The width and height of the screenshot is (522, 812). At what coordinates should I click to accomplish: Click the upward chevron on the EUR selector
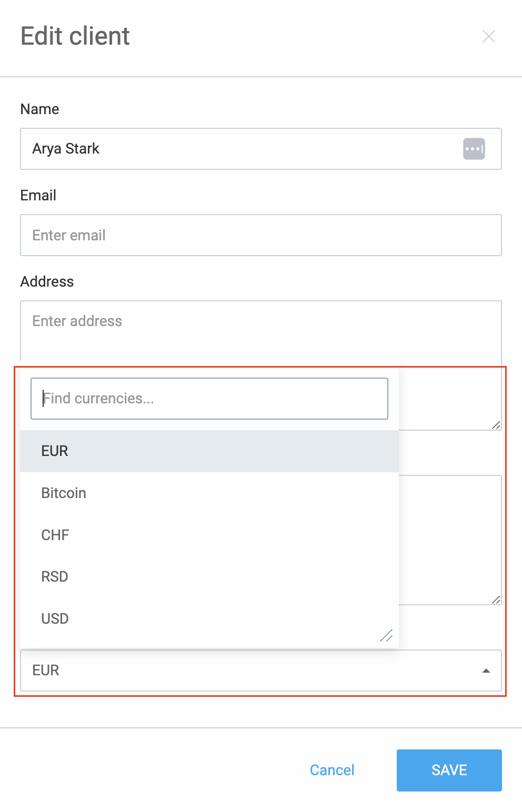coord(485,671)
